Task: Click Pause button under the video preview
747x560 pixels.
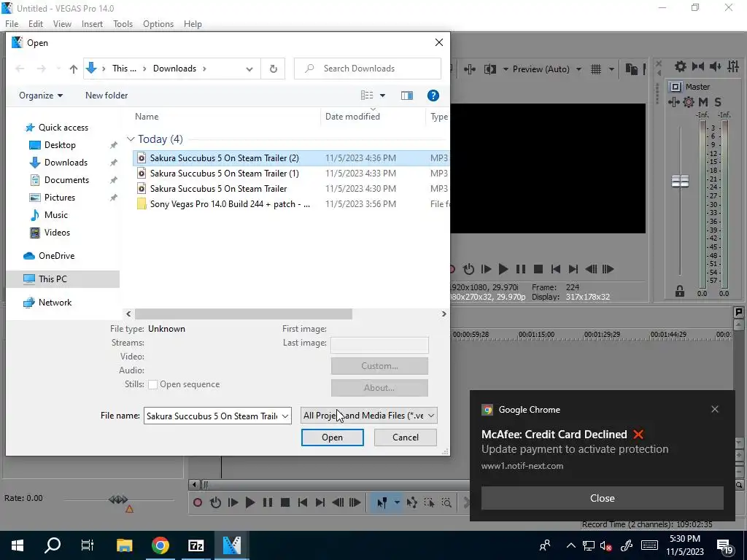Action: pyautogui.click(x=521, y=269)
